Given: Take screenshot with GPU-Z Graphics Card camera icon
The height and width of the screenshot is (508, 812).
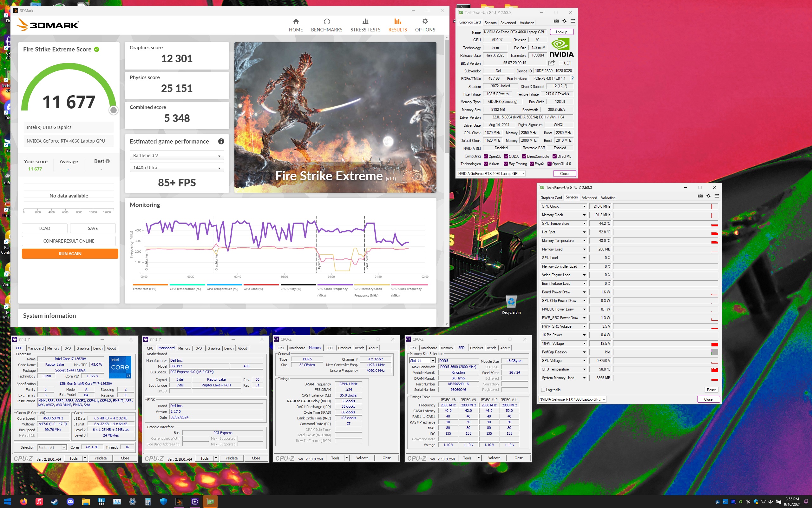Looking at the screenshot, I should tap(556, 21).
